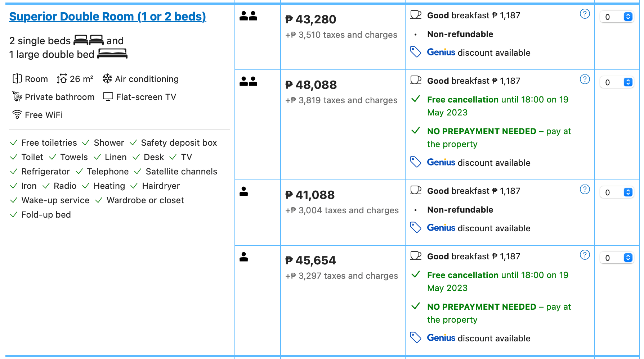Click help icon for ₱ 48,088 offer
The height and width of the screenshot is (359, 644).
click(x=585, y=79)
